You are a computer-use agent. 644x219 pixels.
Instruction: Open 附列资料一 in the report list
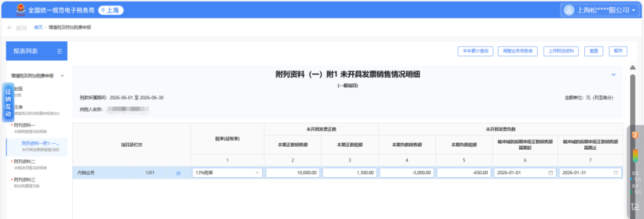[24, 125]
